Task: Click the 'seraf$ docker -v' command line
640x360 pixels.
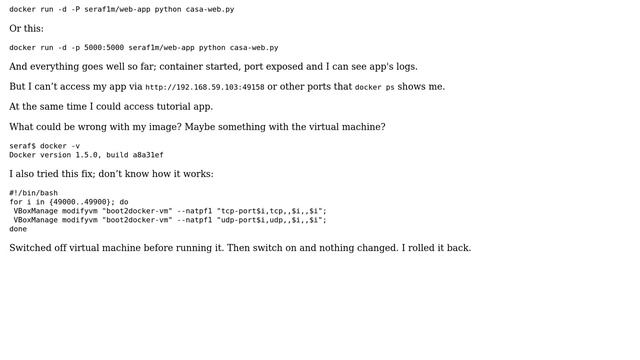Action: [44, 146]
